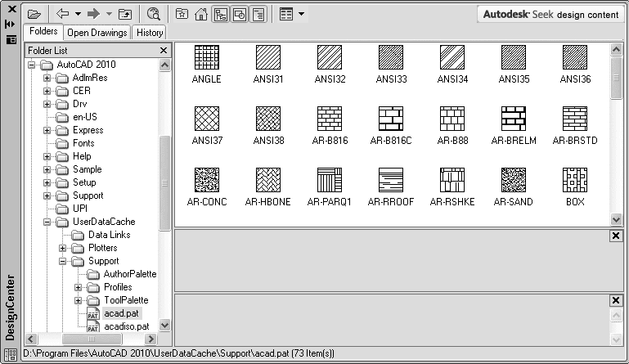The height and width of the screenshot is (364, 629).
Task: Toggle the Description pane button
Action: tap(258, 15)
